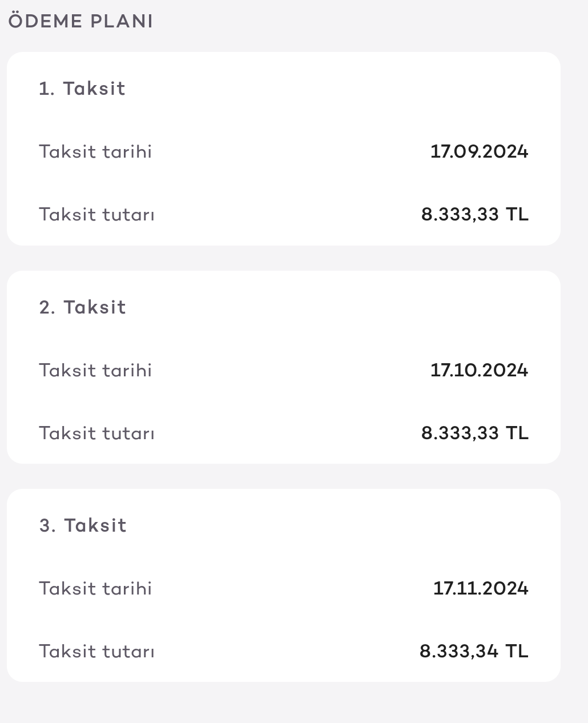Select second installment amount 8.333,33 TL
This screenshot has height=723, width=588.
pos(475,433)
